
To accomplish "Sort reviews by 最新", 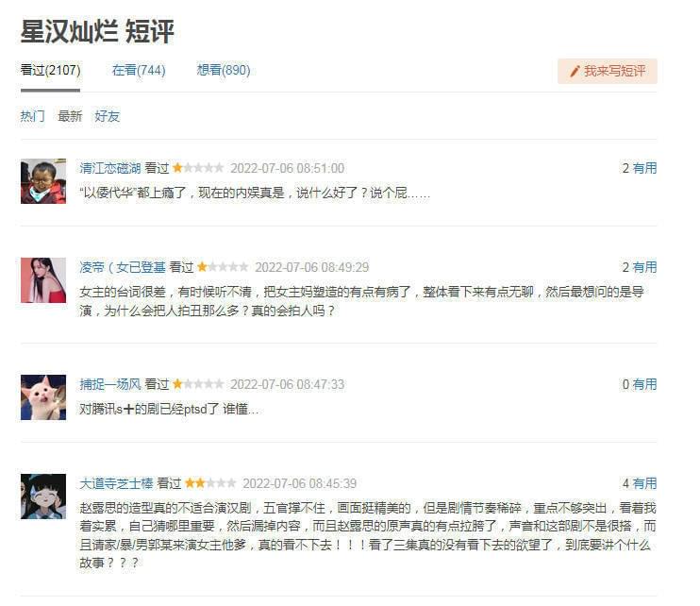I will tap(70, 116).
